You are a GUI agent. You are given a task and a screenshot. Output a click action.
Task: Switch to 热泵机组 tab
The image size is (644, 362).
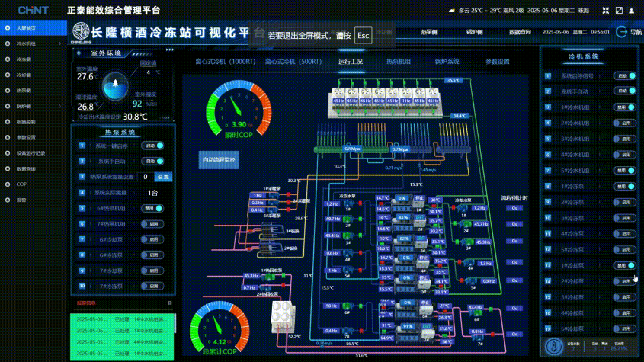(398, 61)
